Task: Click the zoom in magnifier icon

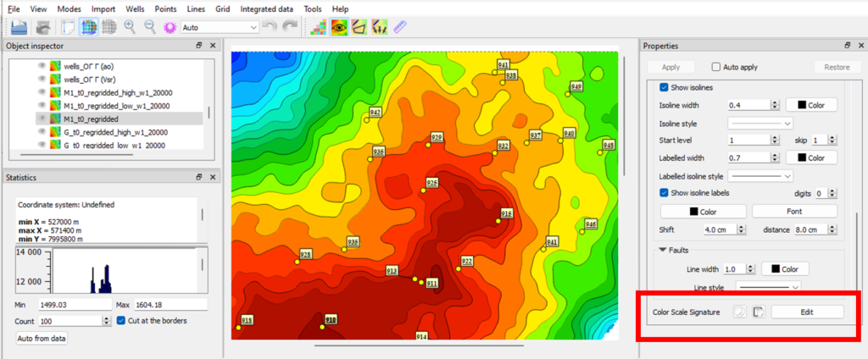Action: [130, 27]
